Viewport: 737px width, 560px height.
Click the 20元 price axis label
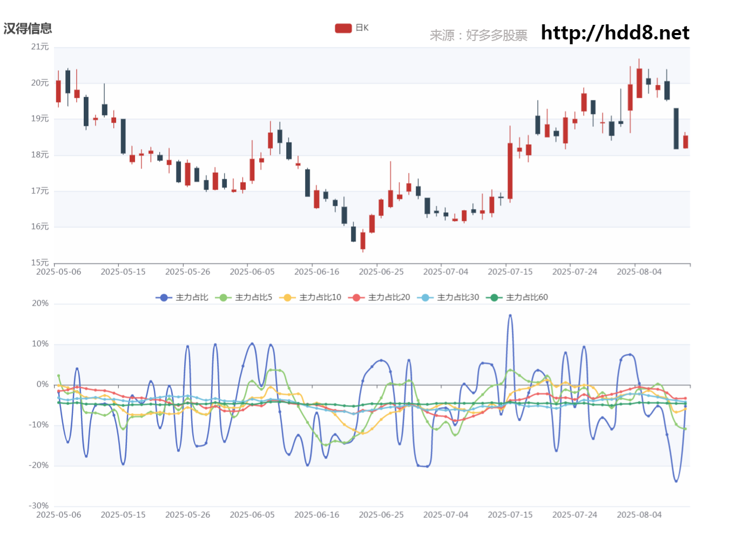(x=40, y=83)
